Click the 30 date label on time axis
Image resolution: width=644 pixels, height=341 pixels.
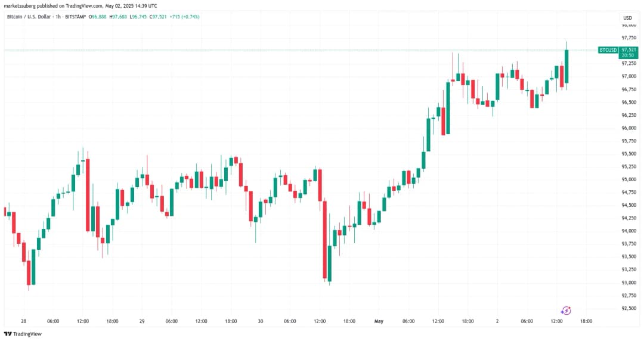coord(261,321)
